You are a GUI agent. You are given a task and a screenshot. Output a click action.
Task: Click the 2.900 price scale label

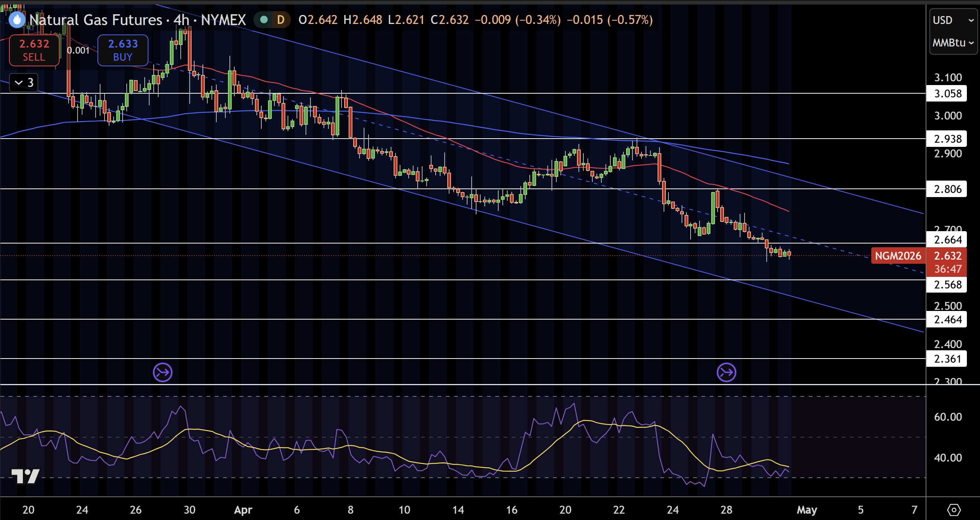coord(948,154)
